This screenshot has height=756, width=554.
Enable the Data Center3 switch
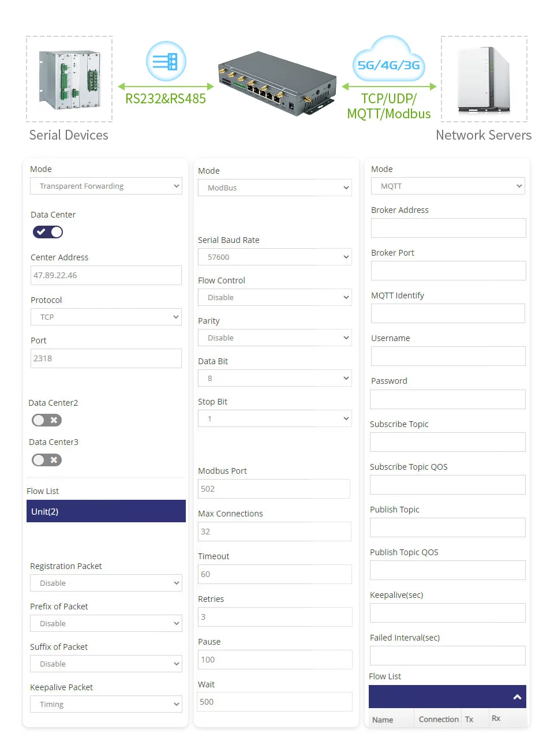click(47, 460)
